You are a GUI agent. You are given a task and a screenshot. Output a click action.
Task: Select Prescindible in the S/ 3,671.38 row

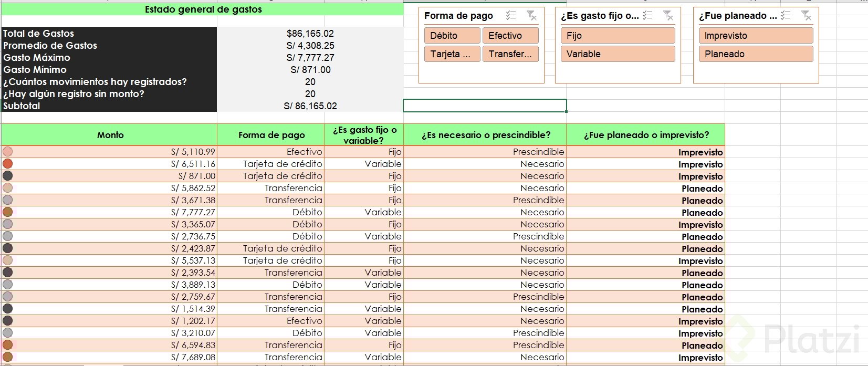coord(485,200)
